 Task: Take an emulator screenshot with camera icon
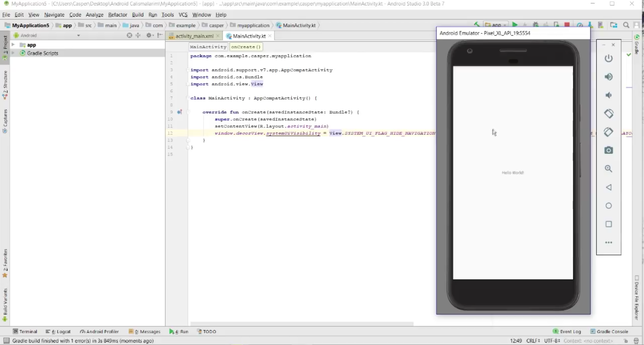tap(608, 150)
